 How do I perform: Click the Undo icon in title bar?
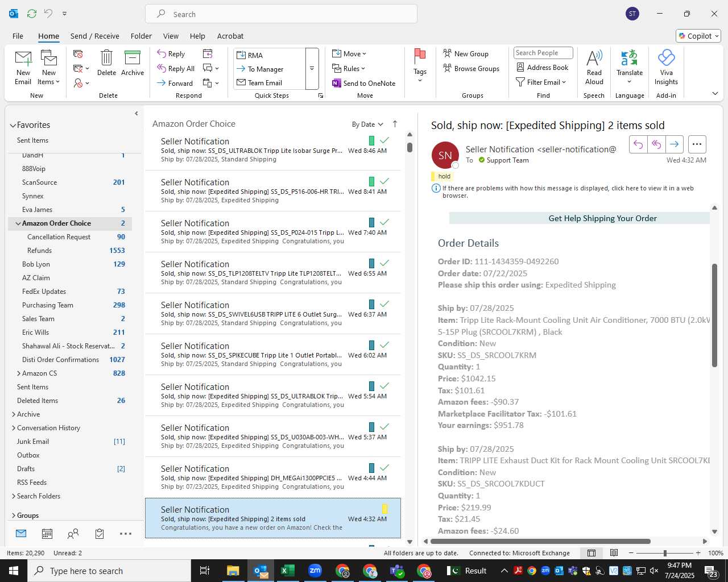[48, 13]
